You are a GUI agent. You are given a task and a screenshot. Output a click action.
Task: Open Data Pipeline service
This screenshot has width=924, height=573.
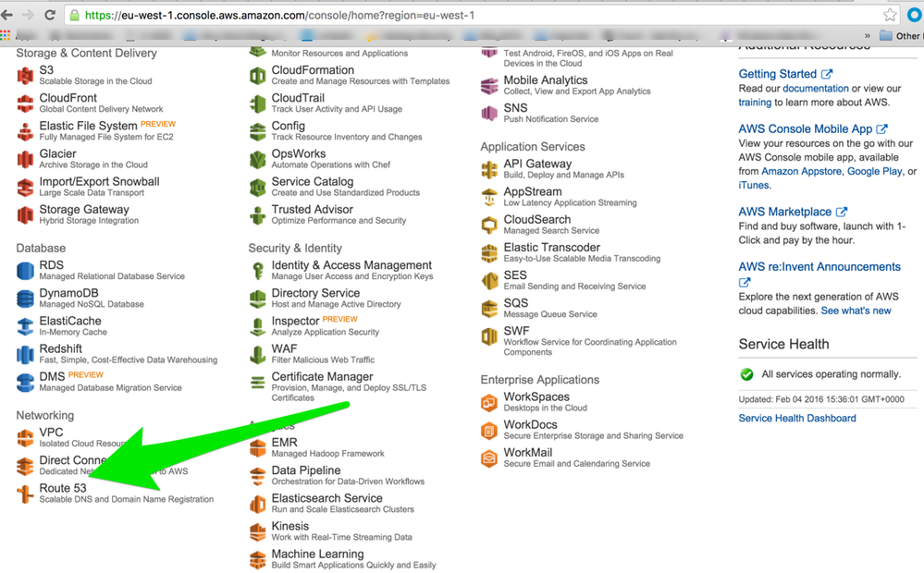click(306, 469)
